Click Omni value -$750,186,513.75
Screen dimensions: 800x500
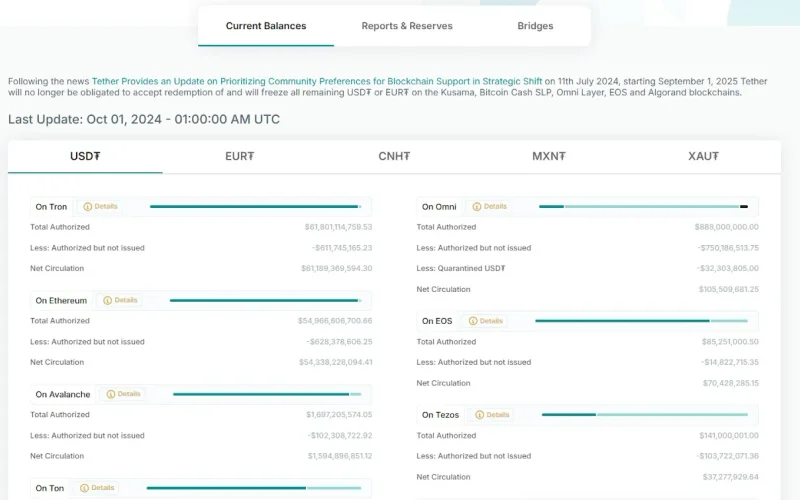tap(728, 248)
